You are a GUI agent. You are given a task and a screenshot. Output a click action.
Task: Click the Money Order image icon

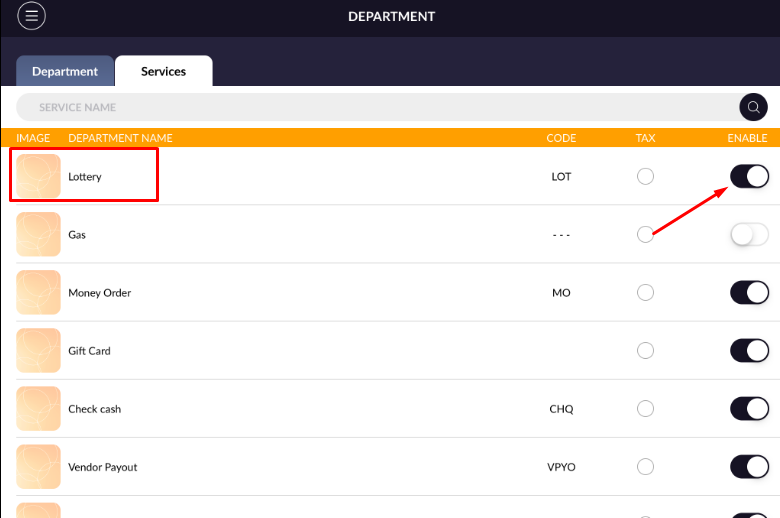point(38,293)
